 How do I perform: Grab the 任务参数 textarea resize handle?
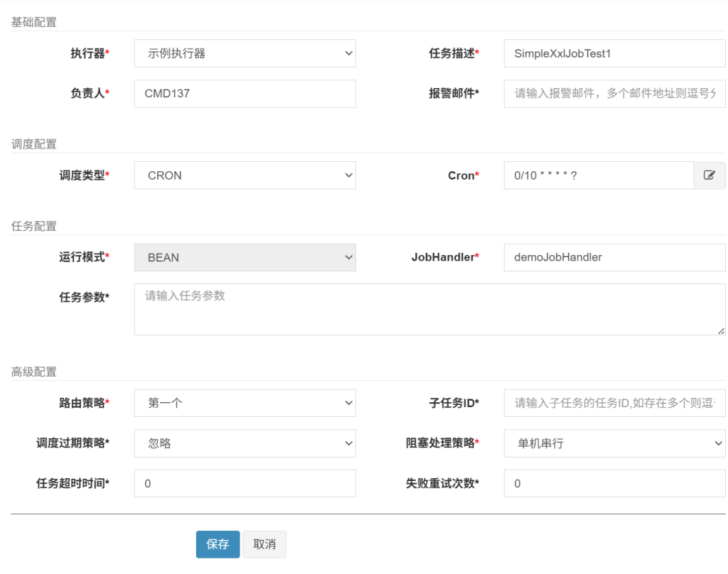pyautogui.click(x=721, y=330)
